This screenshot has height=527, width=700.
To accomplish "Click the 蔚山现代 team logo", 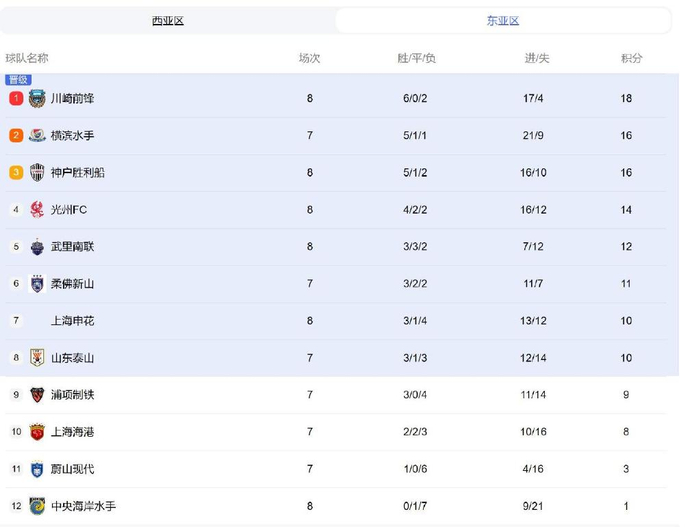I will click(x=37, y=468).
